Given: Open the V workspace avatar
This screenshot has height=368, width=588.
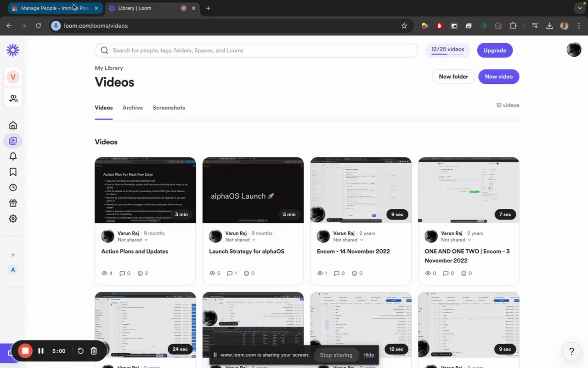Looking at the screenshot, I should coord(13,77).
